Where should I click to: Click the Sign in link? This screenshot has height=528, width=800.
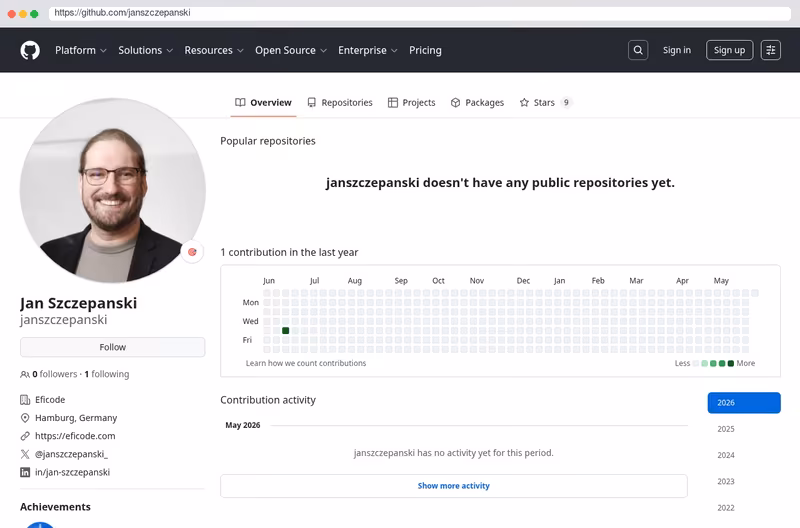pos(677,50)
